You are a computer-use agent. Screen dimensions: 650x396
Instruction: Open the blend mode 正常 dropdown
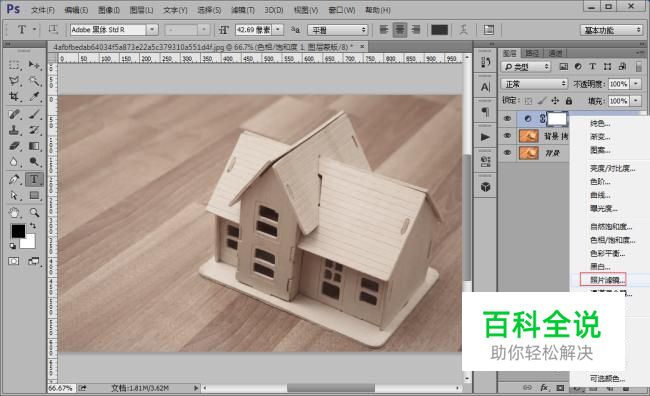coord(534,84)
